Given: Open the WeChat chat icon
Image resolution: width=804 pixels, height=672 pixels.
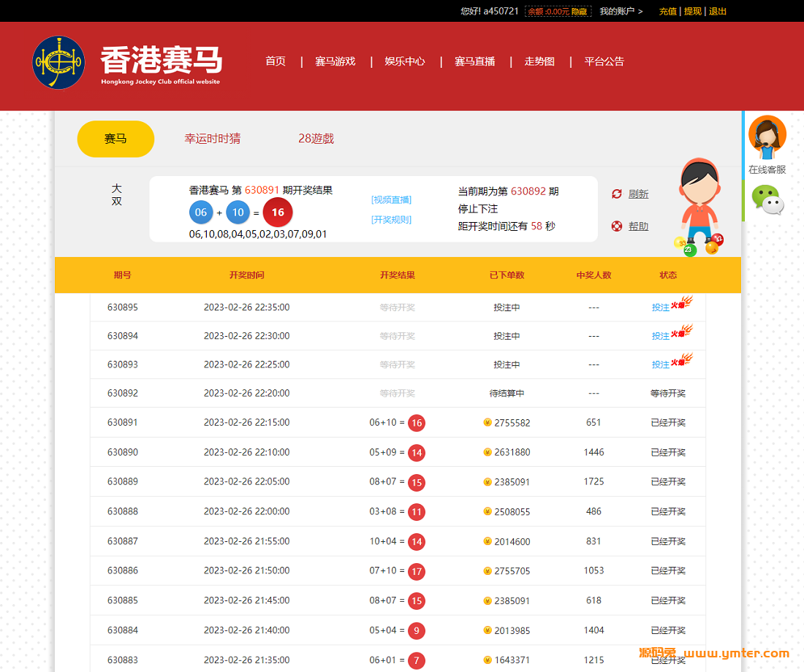Looking at the screenshot, I should click(767, 200).
